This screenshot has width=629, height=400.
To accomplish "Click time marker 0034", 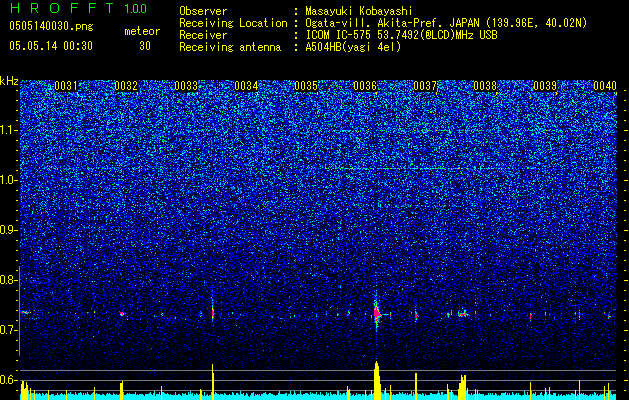I will coord(246,86).
